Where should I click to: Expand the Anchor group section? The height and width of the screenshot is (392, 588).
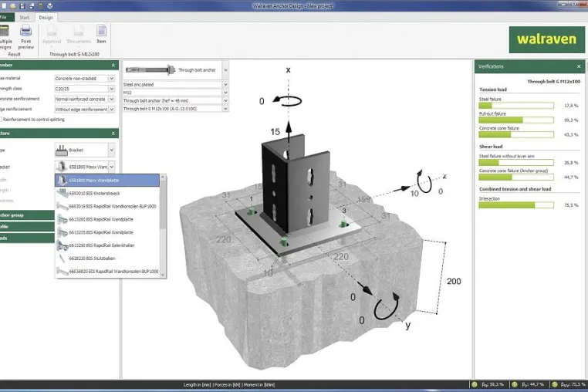pyautogui.click(x=27, y=215)
